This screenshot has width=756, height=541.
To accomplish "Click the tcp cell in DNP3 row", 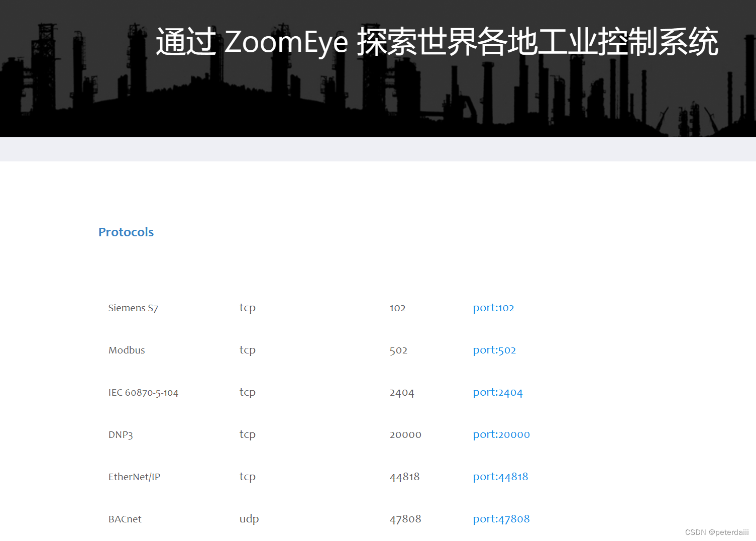I will pyautogui.click(x=248, y=434).
